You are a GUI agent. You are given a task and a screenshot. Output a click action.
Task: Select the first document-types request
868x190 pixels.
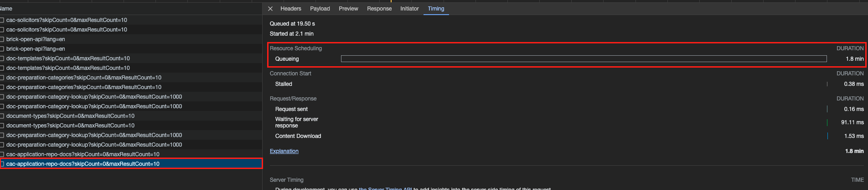(x=70, y=116)
